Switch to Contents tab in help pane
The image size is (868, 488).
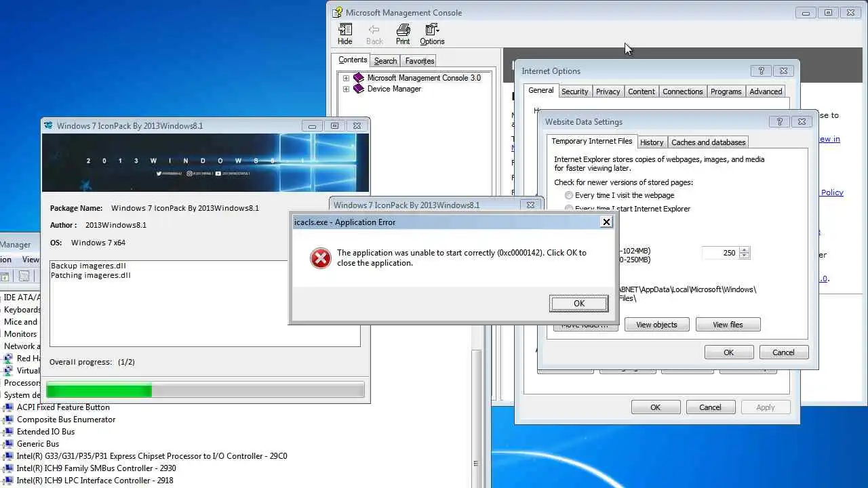point(353,60)
